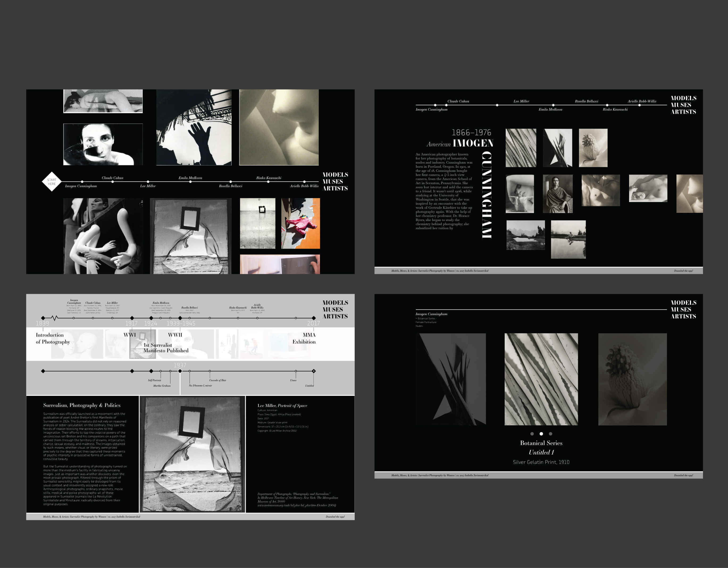Click the active middle carousel dot
This screenshot has height=568, width=728.
pyautogui.click(x=541, y=434)
